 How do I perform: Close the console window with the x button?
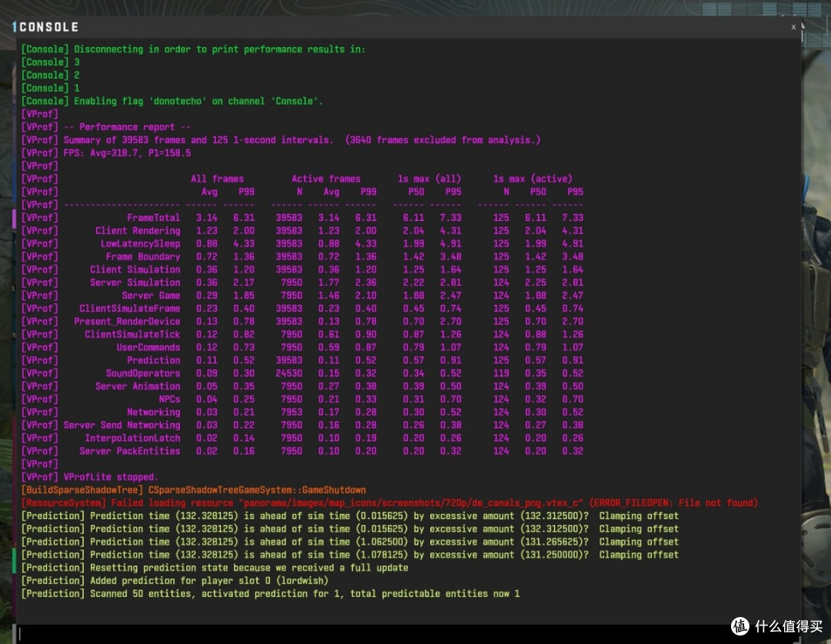tap(793, 27)
